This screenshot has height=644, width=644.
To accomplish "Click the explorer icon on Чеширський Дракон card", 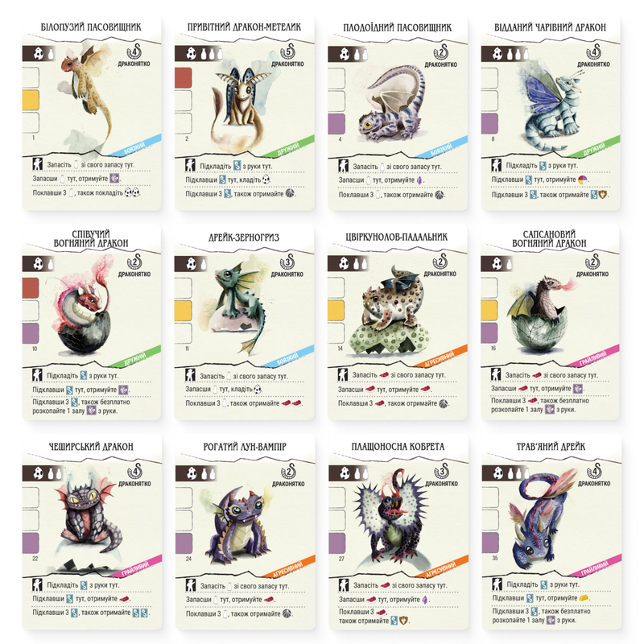I will pos(38,584).
